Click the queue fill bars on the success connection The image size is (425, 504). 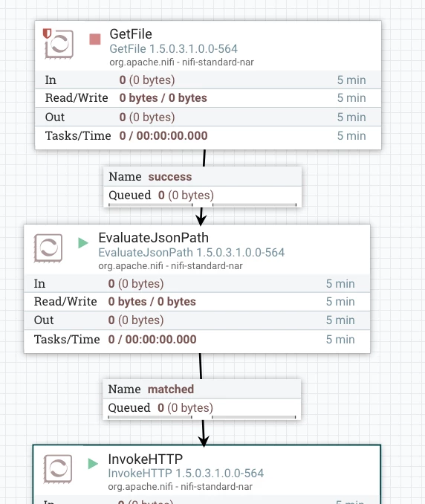click(x=202, y=204)
